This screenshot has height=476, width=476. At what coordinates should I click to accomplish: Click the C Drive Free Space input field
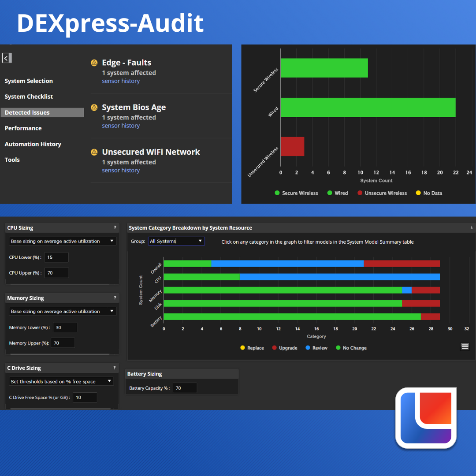pyautogui.click(x=85, y=398)
